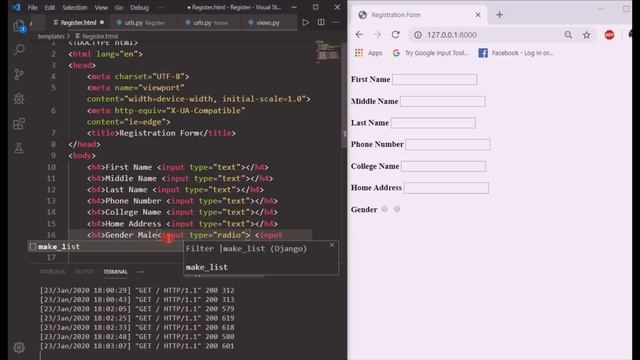Screen dimensions: 640x360
Task: Go forward in Chrome browser
Action: [x=378, y=35]
